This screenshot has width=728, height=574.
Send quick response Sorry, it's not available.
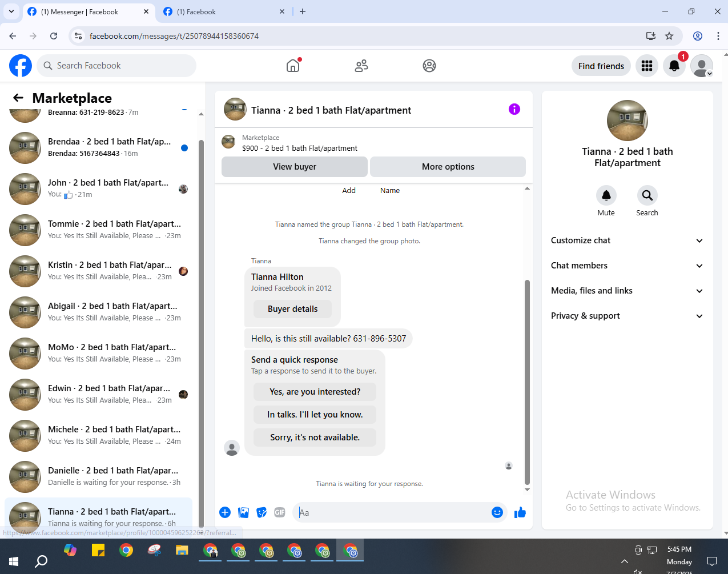click(315, 437)
